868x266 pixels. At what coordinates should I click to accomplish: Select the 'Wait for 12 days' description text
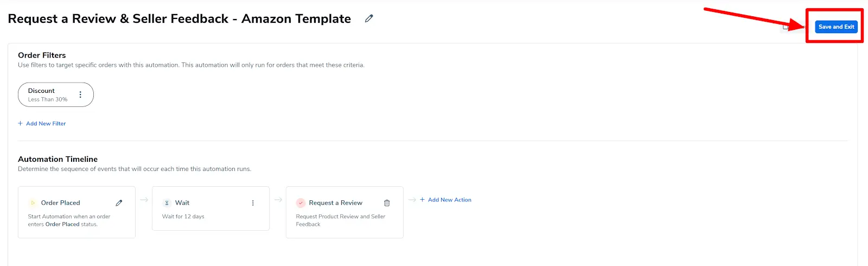(x=183, y=217)
